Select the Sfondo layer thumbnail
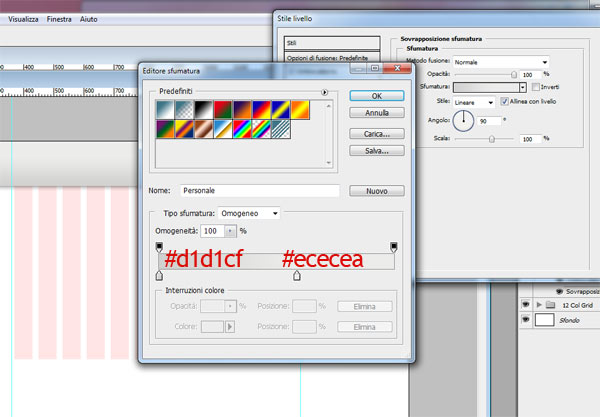Image resolution: width=600 pixels, height=417 pixels. (545, 319)
